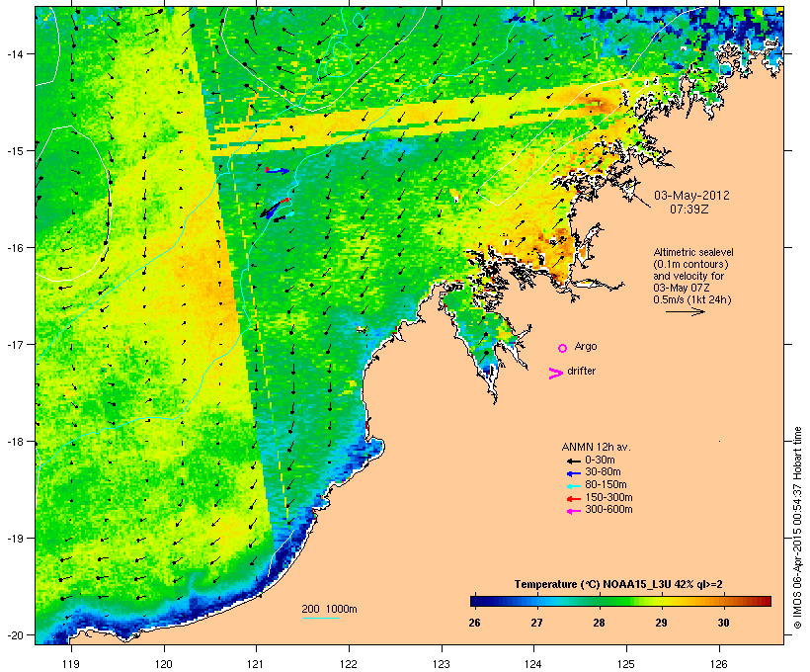
Task: Click the blue 30-80m legend arrow
Action: click(x=573, y=473)
